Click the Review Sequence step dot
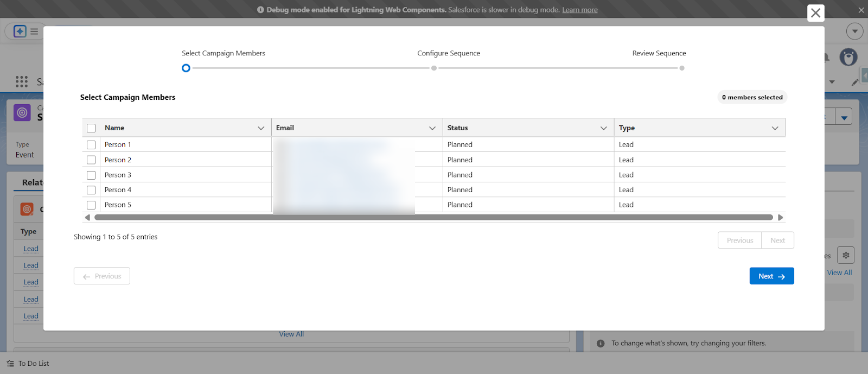Image resolution: width=868 pixels, height=374 pixels. pos(682,68)
